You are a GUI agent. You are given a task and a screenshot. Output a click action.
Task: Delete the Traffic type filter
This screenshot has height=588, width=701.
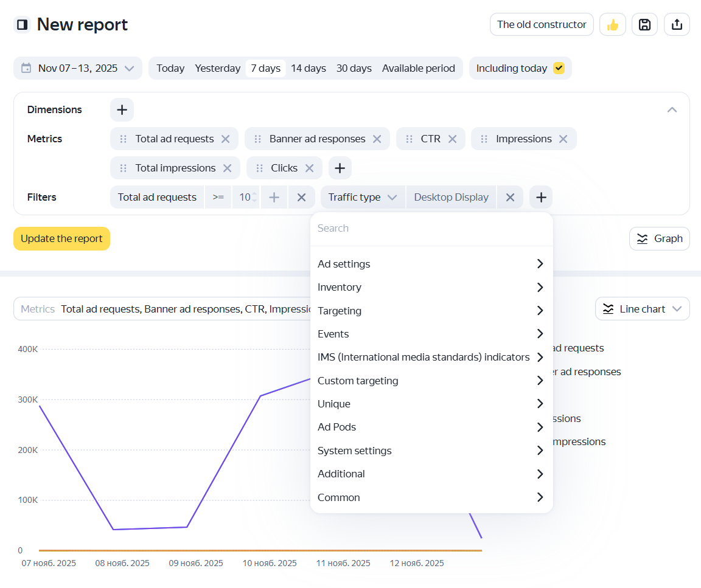[510, 198]
